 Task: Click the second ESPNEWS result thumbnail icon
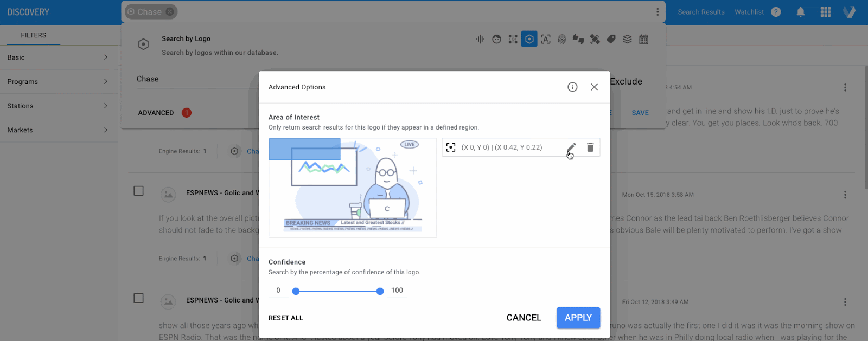pyautogui.click(x=168, y=301)
